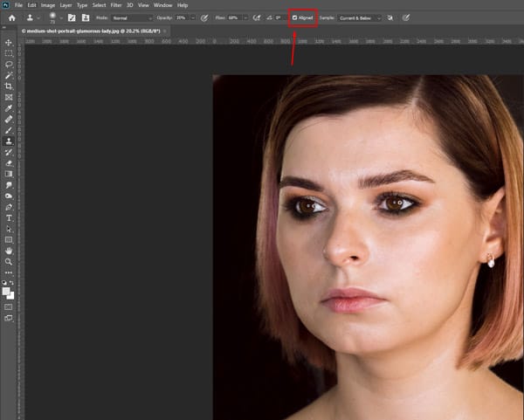Open the Type menu
This screenshot has width=524, height=420.
(x=82, y=5)
